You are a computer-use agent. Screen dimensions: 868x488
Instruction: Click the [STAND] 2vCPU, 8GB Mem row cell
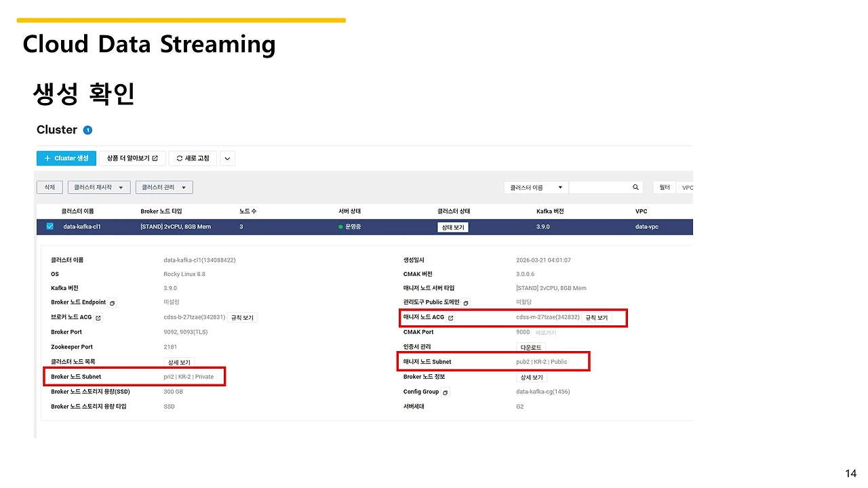[176, 226]
